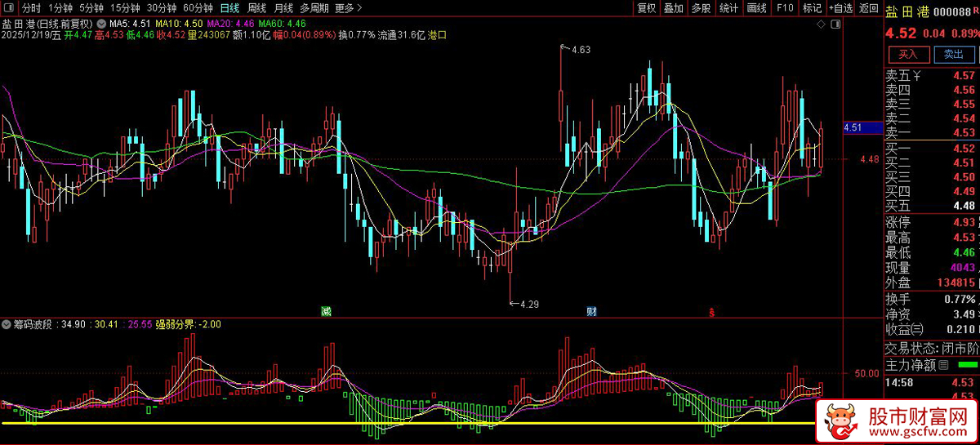Click the panel layout icon left of 分时
The image size is (980, 445).
click(x=8, y=8)
